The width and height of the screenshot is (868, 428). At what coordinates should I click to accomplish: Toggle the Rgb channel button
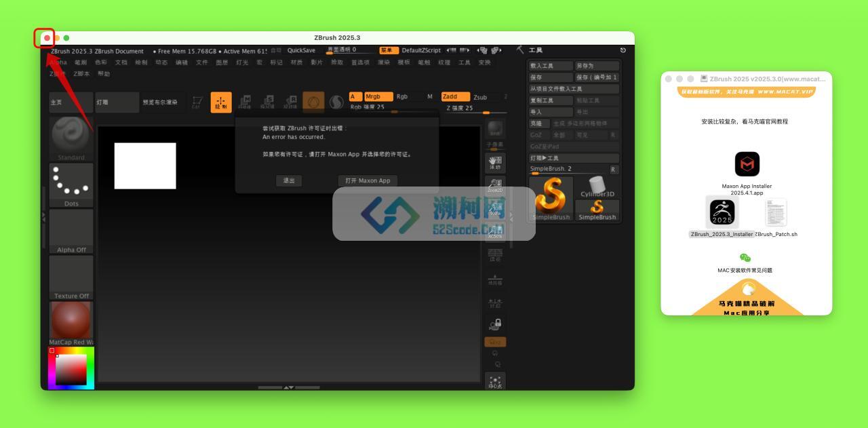pyautogui.click(x=402, y=96)
